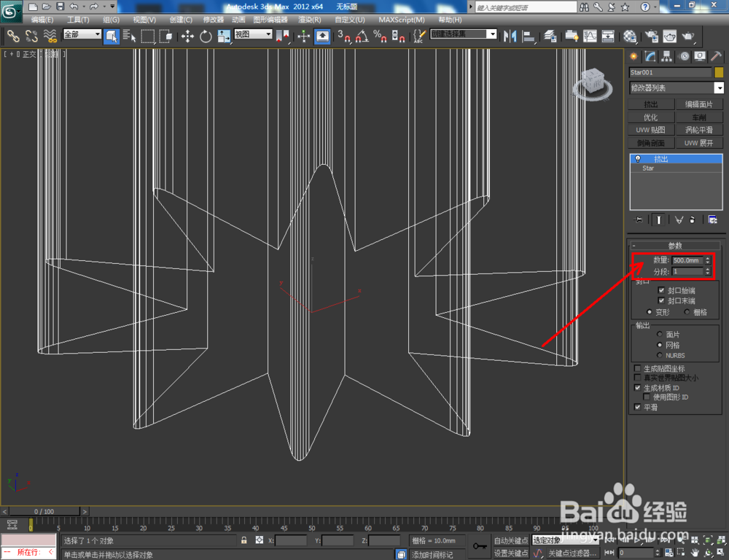Image resolution: width=729 pixels, height=560 pixels.
Task: Select the Grid (栅格) radio button
Action: (x=687, y=311)
